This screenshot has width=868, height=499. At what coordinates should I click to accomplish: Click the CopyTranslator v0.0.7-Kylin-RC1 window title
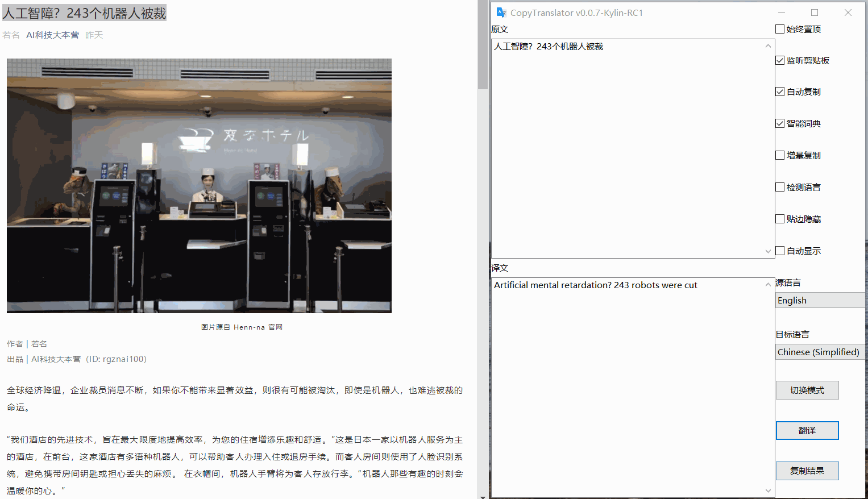pos(576,13)
